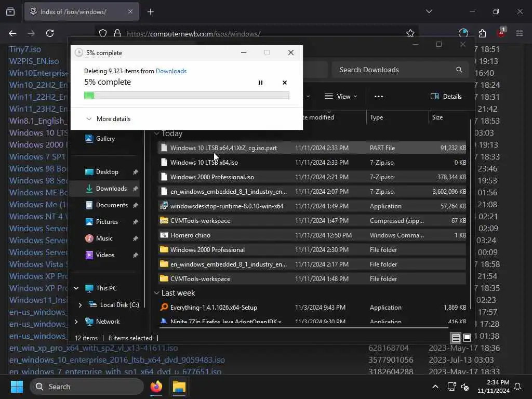Open Tiny7.iso link in Firefox
This screenshot has height=399, width=532.
coord(25,49)
